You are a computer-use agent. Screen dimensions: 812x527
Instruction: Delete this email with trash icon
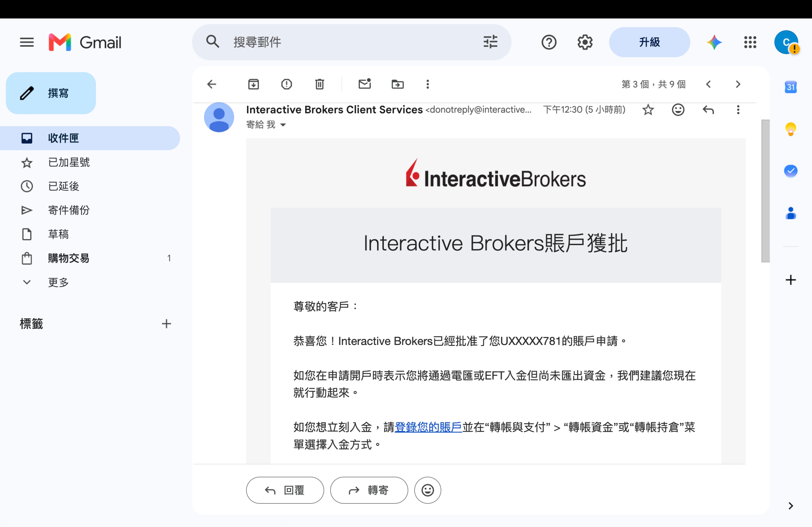point(319,84)
